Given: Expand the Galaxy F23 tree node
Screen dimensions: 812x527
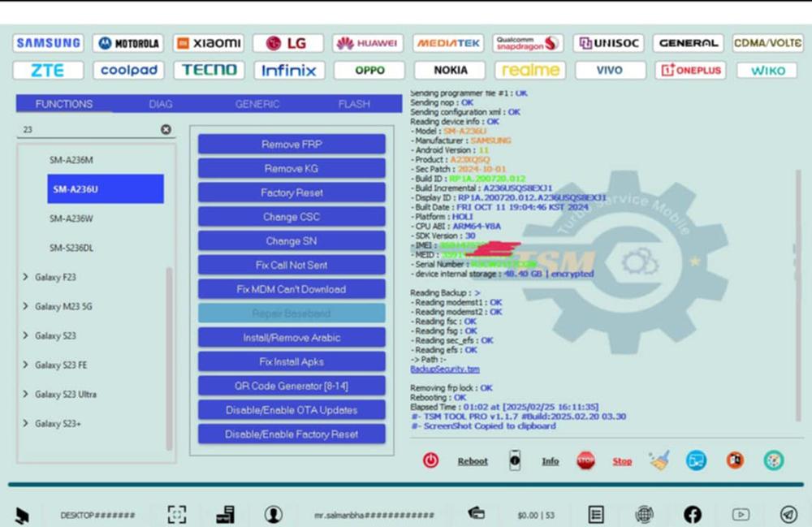Looking at the screenshot, I should pos(27,278).
